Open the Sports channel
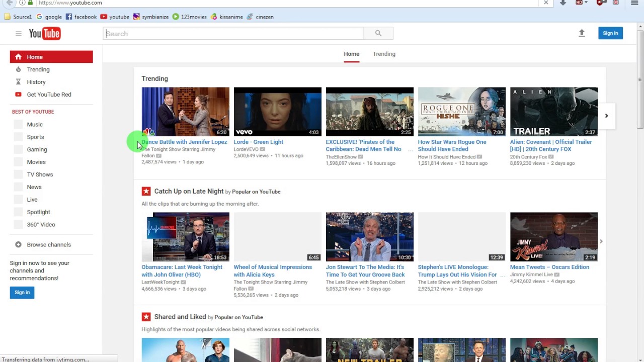Screen dimensions: 644x362 (x=35, y=137)
